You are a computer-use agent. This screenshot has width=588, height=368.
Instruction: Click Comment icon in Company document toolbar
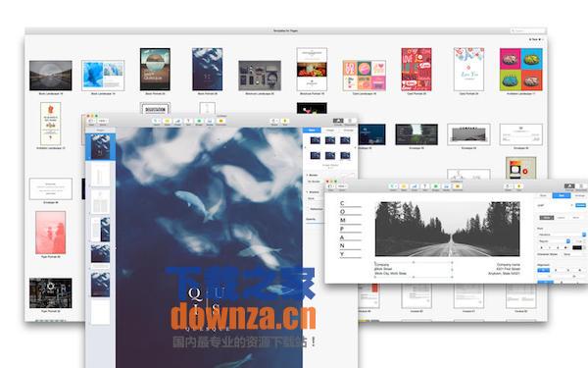(458, 186)
